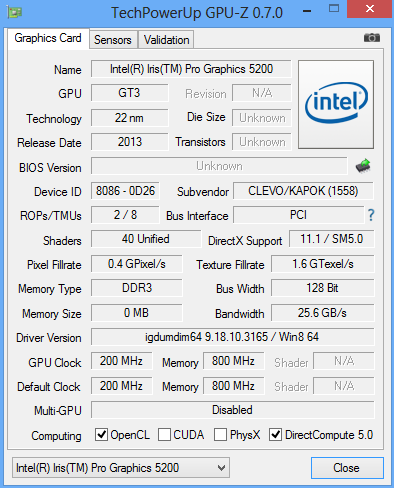Image resolution: width=394 pixels, height=488 pixels.
Task: Click the Release Date field 2013
Action: tap(129, 142)
